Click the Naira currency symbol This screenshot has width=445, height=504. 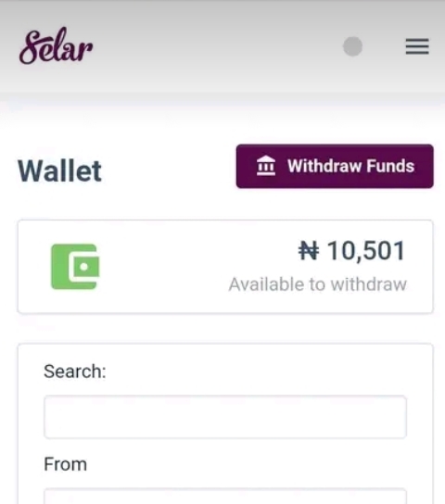click(x=309, y=251)
